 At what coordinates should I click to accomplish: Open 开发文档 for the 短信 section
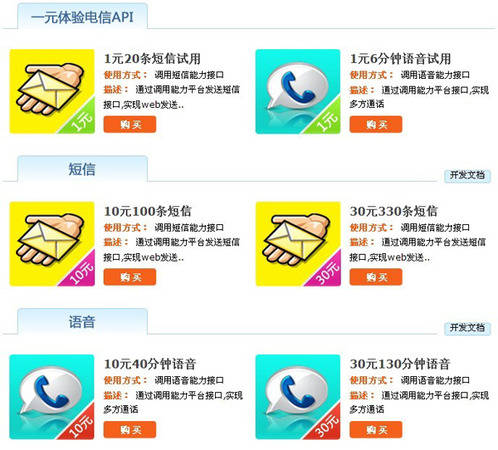(x=467, y=175)
